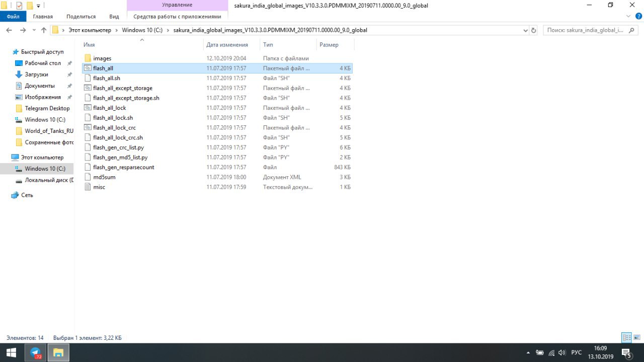644x362 pixels.
Task: Open the Средства работы с приложениями tab
Action: tap(177, 17)
